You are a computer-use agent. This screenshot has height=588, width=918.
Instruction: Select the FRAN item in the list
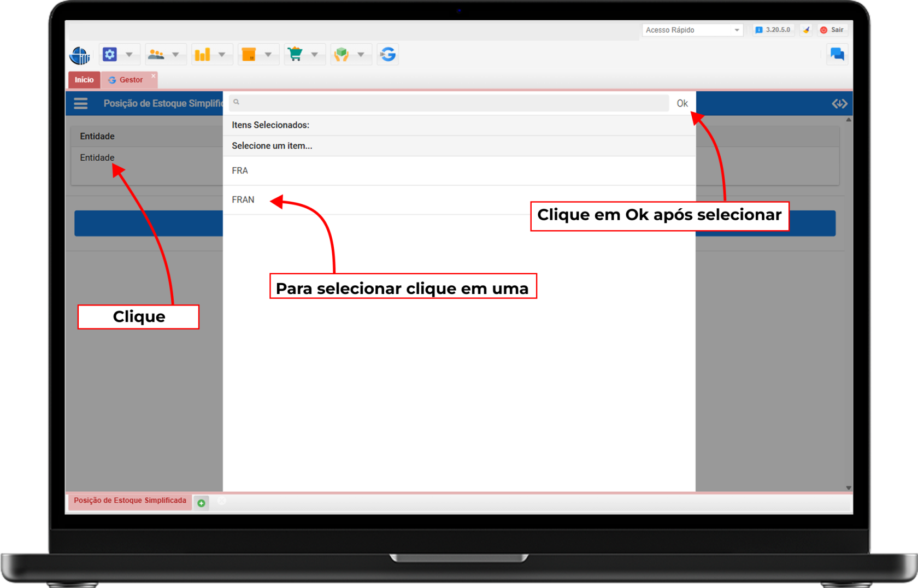(x=243, y=200)
